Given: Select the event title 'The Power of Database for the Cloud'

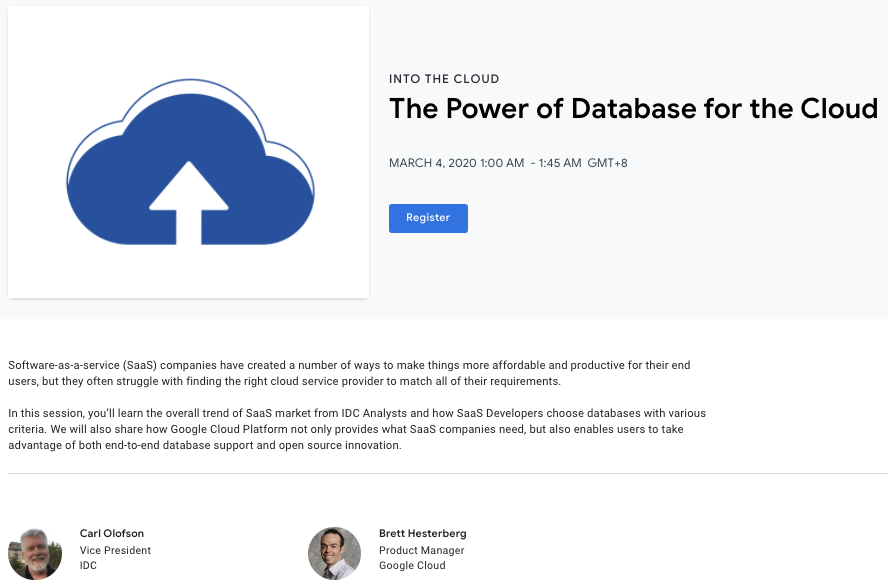Looking at the screenshot, I should point(633,109).
